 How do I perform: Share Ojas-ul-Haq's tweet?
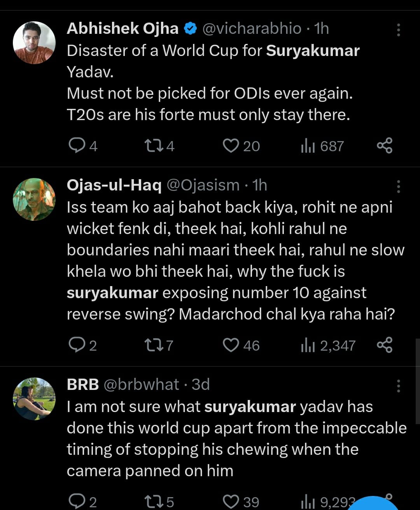pos(385,345)
